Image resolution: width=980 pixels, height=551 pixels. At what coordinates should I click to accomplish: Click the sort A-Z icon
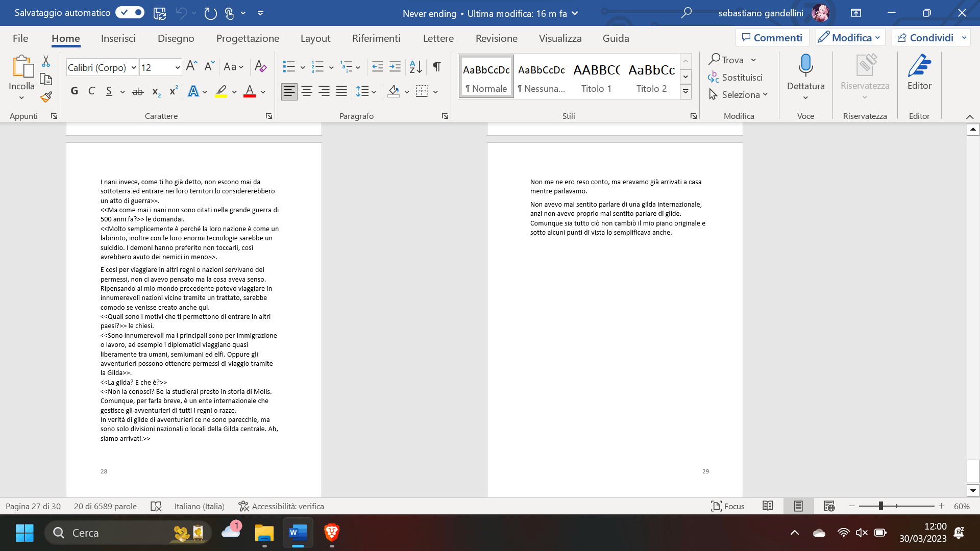[x=415, y=67]
